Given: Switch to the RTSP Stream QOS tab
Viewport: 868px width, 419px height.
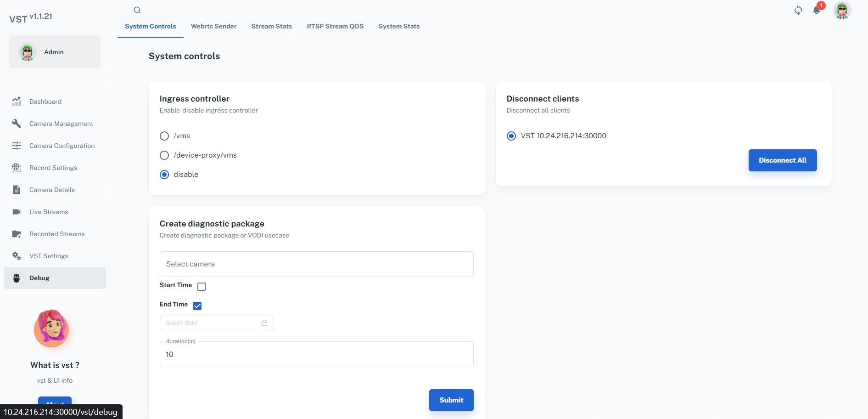Looking at the screenshot, I should [335, 26].
